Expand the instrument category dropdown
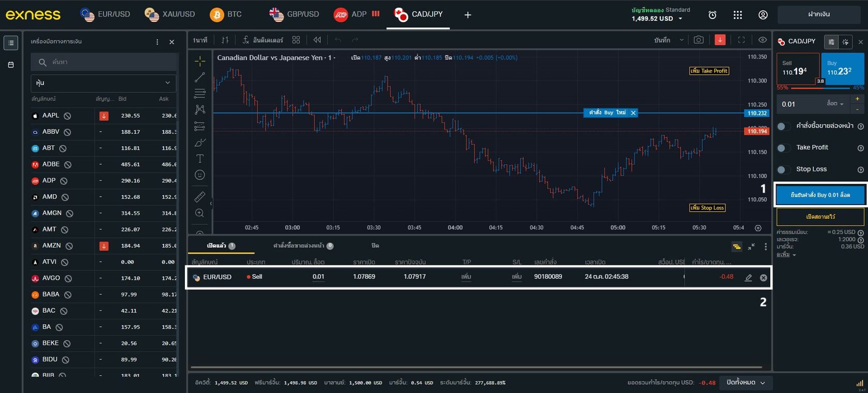 coord(103,83)
